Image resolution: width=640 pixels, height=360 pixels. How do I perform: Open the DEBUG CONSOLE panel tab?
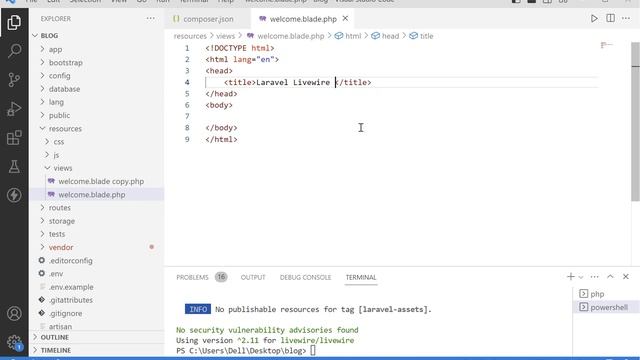click(305, 277)
